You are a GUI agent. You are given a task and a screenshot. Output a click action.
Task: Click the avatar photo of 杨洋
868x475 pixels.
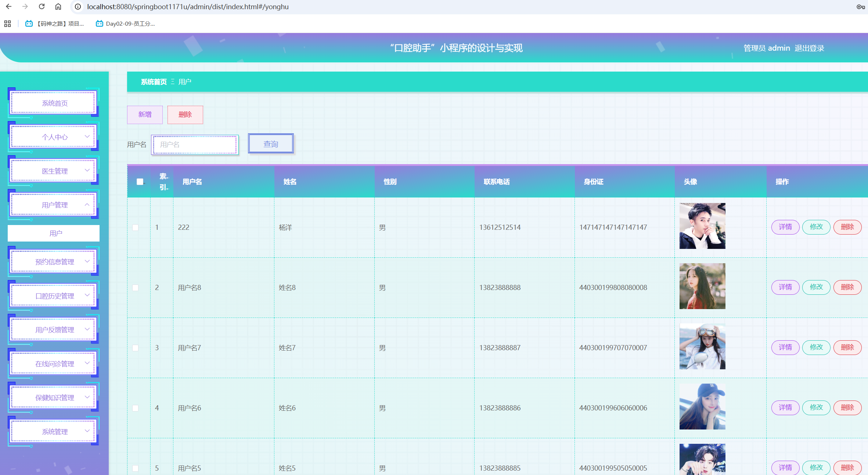(x=702, y=226)
